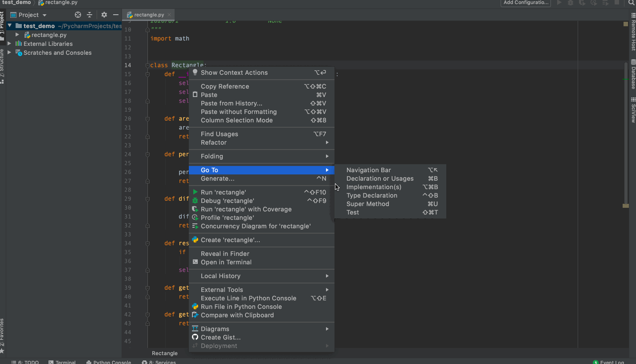Open the Go To submenu

click(261, 170)
